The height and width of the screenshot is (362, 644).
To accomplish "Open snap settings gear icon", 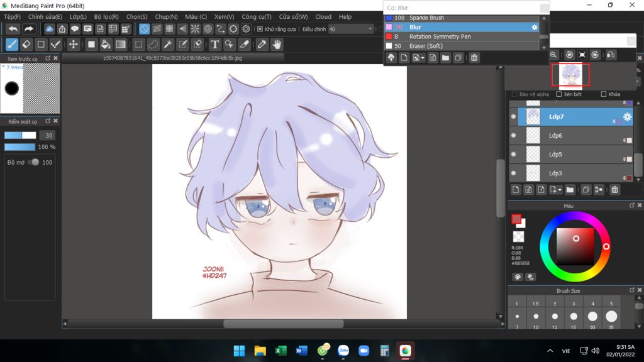I will pyautogui.click(x=246, y=29).
